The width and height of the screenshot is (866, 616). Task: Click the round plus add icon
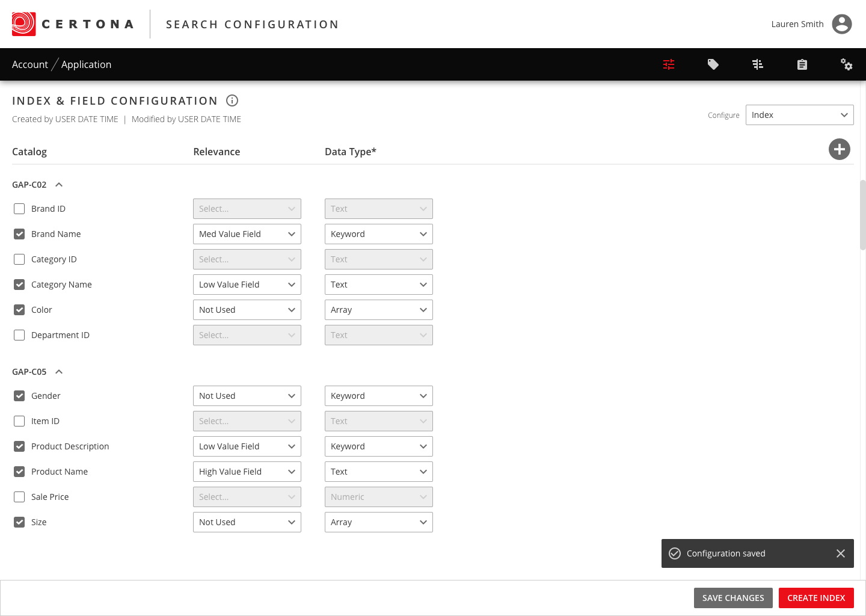(840, 149)
